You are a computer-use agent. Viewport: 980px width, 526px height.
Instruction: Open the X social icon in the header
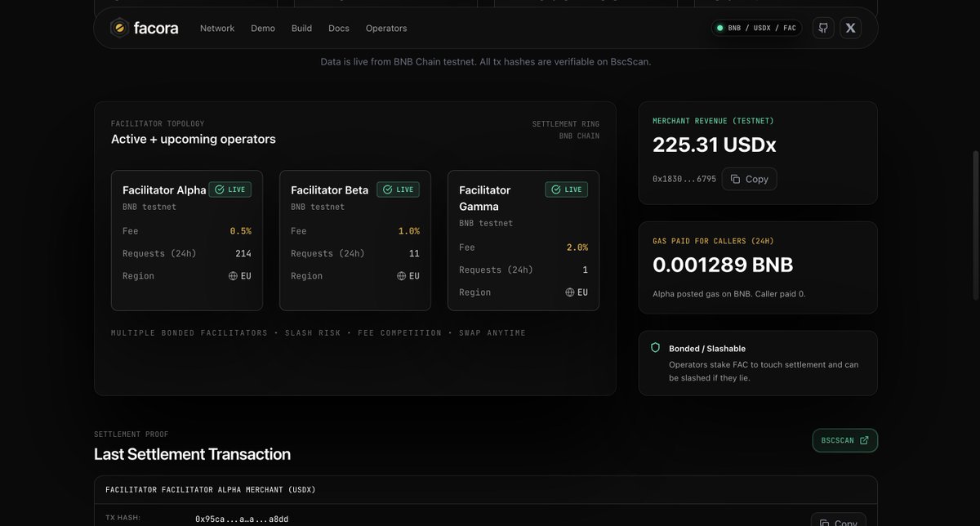pyautogui.click(x=850, y=27)
